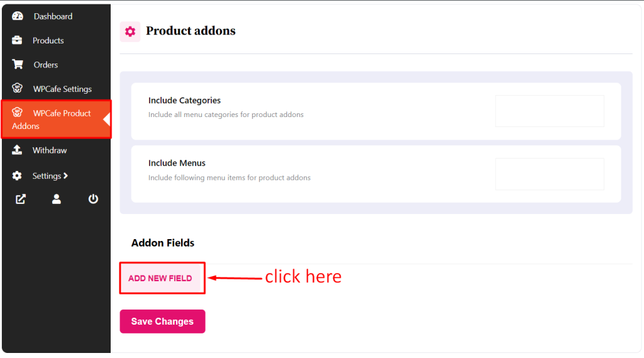This screenshot has width=644, height=358.
Task: Click the Save Changes button
Action: coord(163,322)
